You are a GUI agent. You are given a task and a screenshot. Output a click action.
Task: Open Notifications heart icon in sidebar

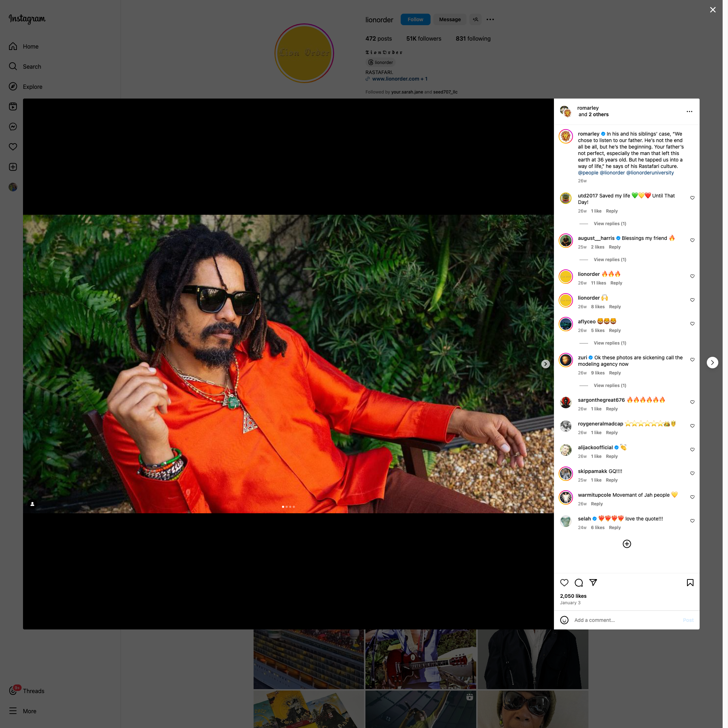point(13,147)
